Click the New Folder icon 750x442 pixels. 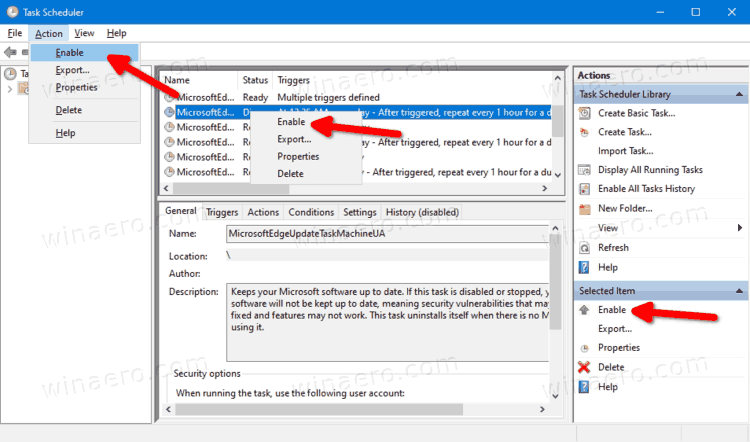(x=585, y=209)
